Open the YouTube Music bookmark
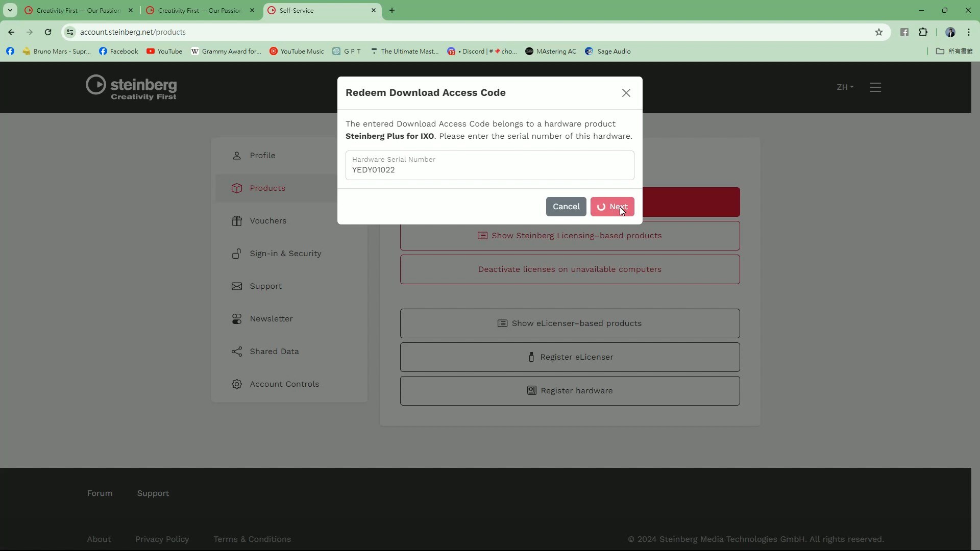This screenshot has height=551, width=980. tap(297, 52)
